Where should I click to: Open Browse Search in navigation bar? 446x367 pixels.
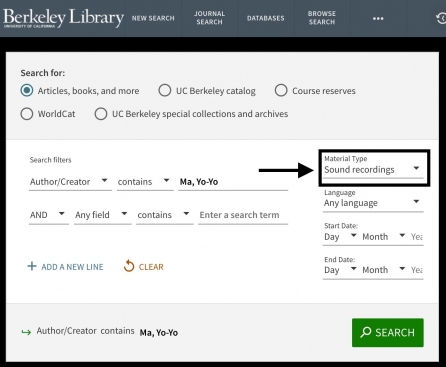click(322, 18)
